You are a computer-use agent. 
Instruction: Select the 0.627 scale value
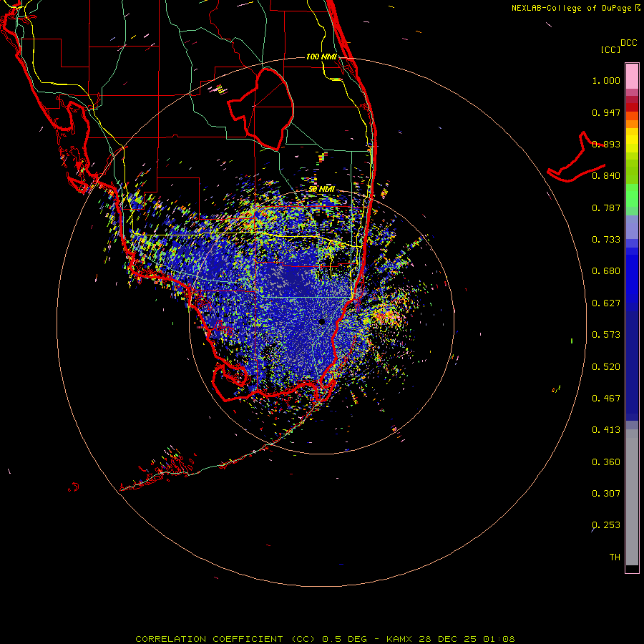[606, 303]
